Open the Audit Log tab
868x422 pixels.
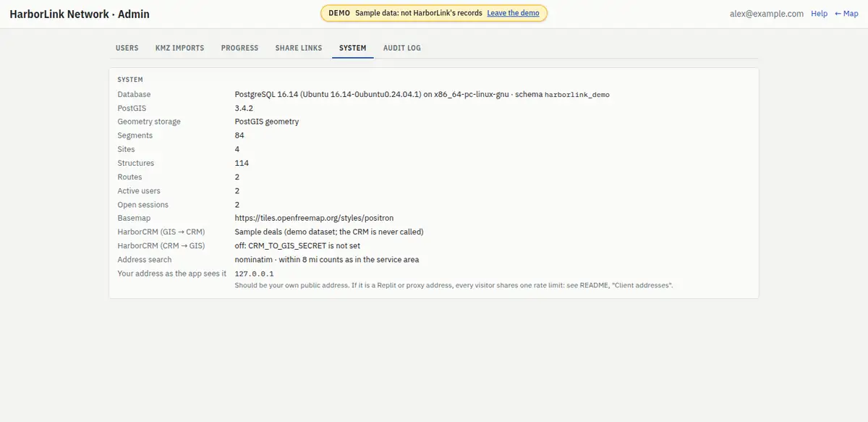pyautogui.click(x=402, y=48)
